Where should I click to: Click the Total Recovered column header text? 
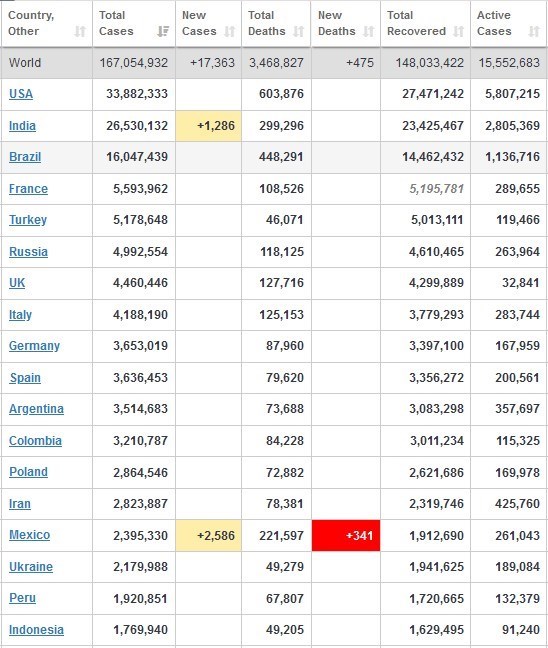[x=416, y=23]
